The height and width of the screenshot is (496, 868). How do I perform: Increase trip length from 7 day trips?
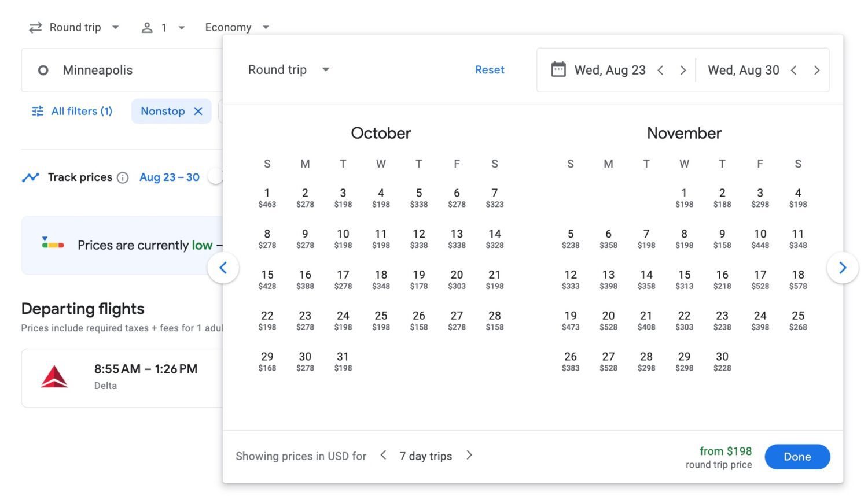point(469,456)
